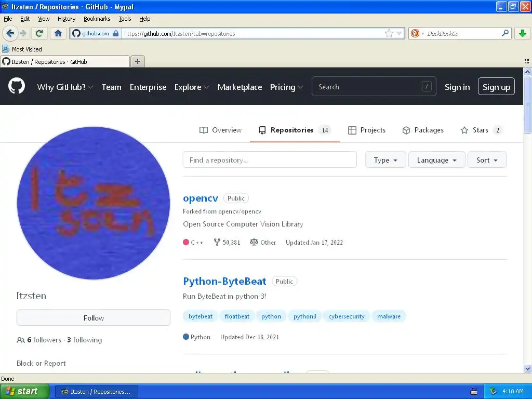Image resolution: width=532 pixels, height=399 pixels.
Task: Open the Enterprise page link
Action: pyautogui.click(x=148, y=87)
